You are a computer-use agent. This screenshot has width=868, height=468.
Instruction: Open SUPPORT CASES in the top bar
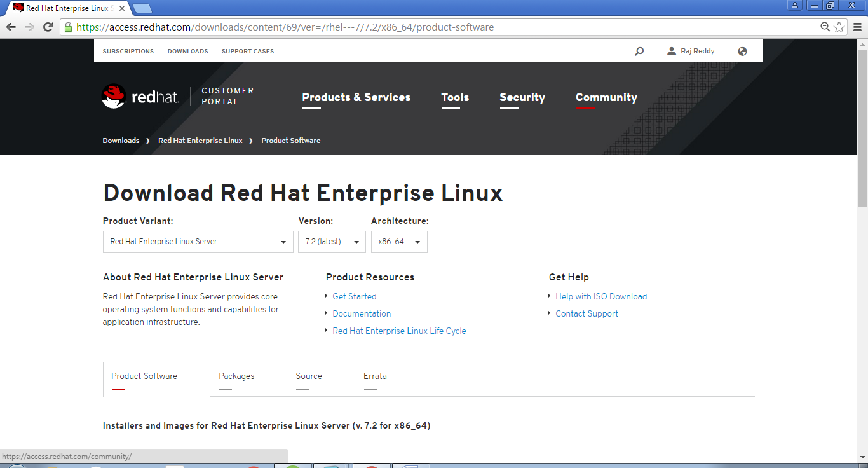pyautogui.click(x=248, y=52)
